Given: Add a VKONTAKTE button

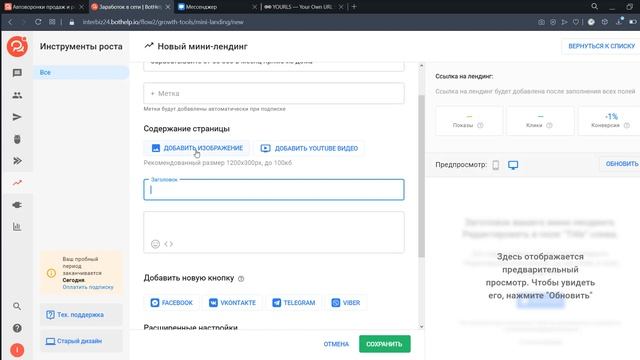Looking at the screenshot, I should (x=232, y=303).
